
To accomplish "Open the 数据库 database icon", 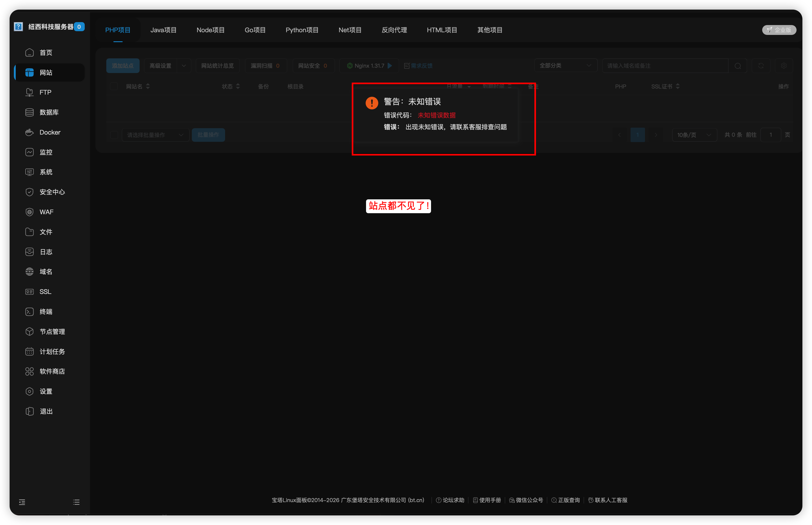I will (x=30, y=112).
